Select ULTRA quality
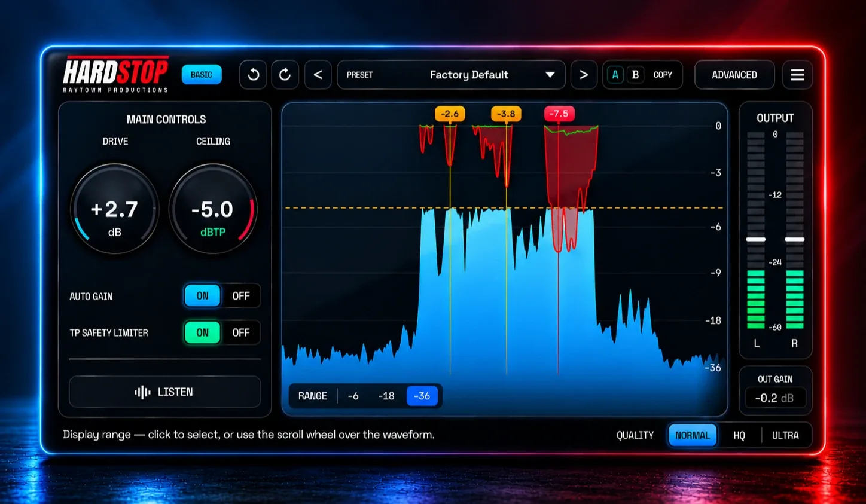This screenshot has height=504, width=866. point(785,435)
